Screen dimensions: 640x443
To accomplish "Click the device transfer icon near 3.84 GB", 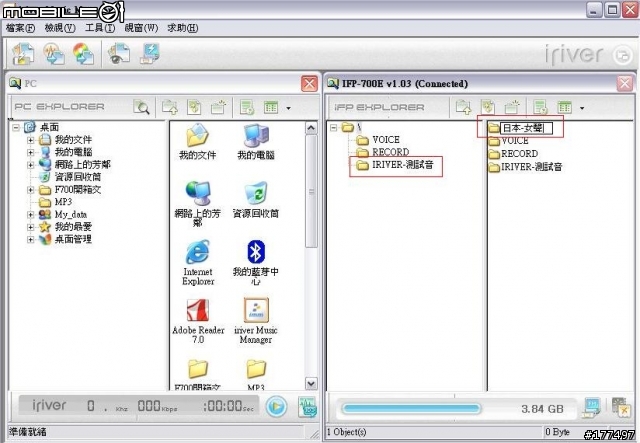I will coord(591,407).
